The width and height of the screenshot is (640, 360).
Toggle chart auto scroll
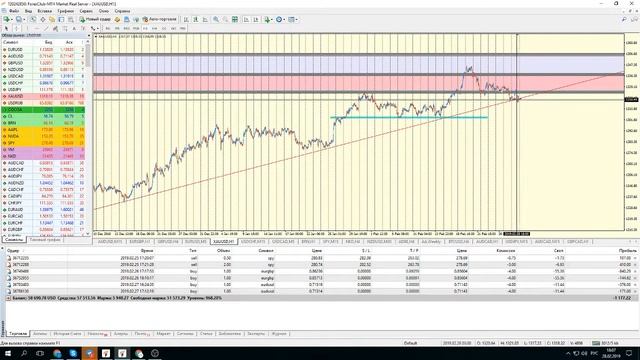246,19
